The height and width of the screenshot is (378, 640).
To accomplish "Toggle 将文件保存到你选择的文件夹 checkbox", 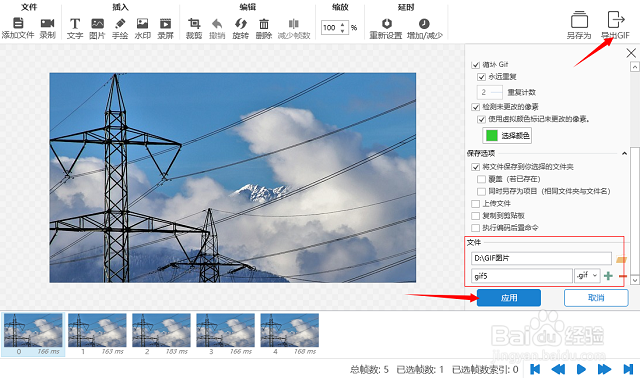I will (x=475, y=167).
